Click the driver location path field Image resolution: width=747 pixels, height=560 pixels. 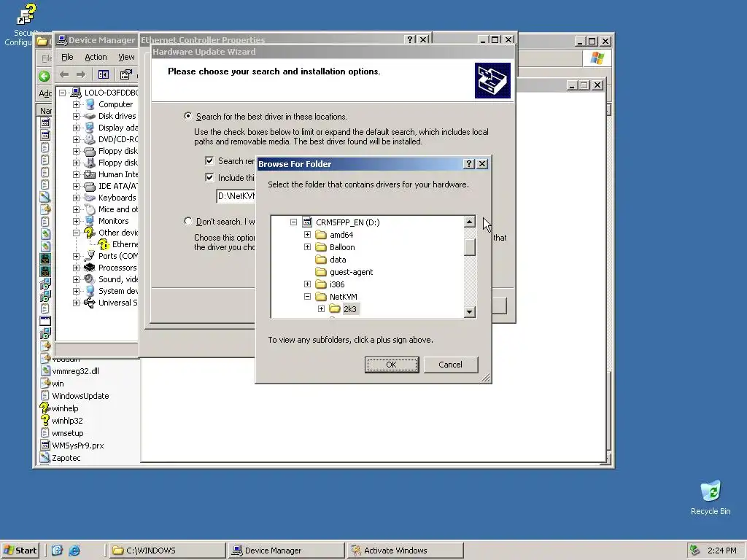(x=236, y=195)
